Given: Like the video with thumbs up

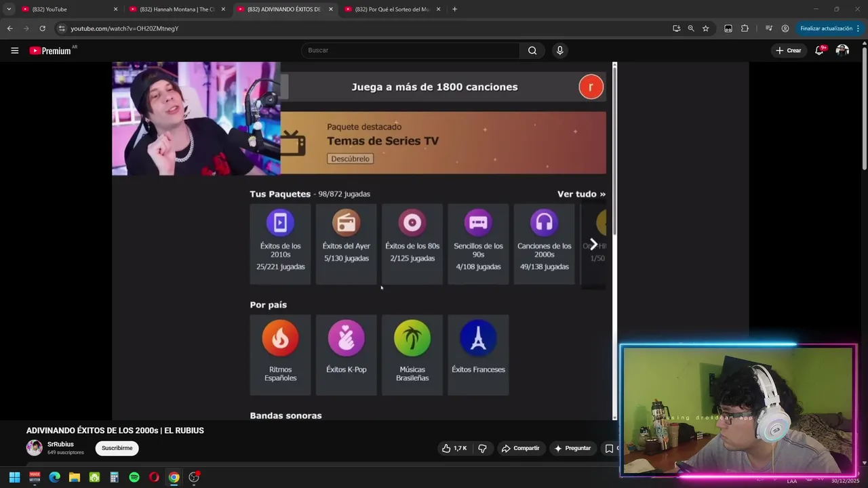Looking at the screenshot, I should pos(454,448).
